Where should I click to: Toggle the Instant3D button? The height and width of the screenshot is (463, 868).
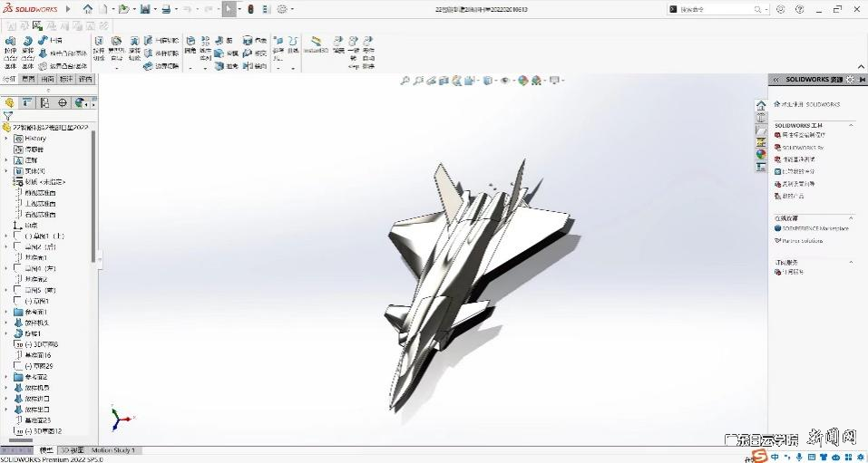tap(315, 45)
